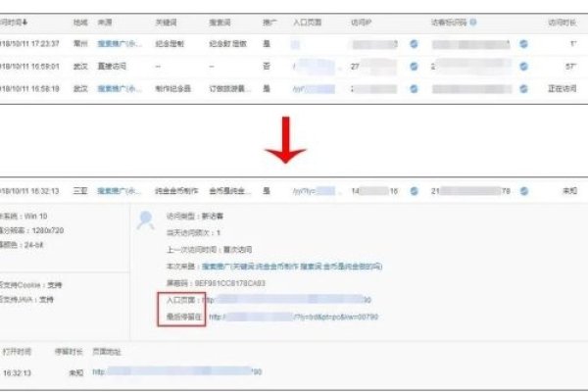Click the Cookie support 支持 value
Image resolution: width=588 pixels, height=392 pixels.
(55, 285)
